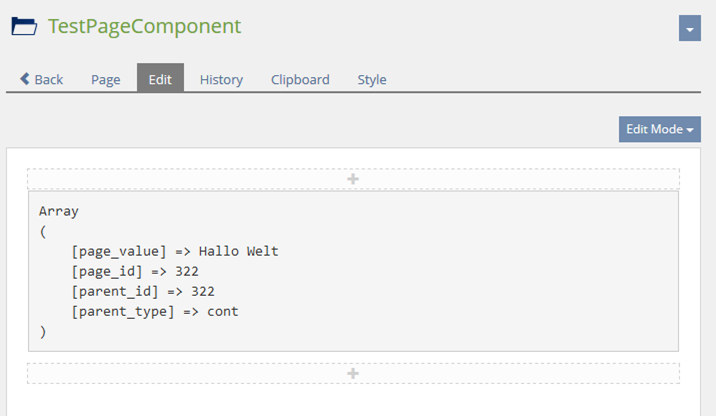The image size is (716, 416).
Task: Click the plus icon above the Array block
Action: [x=352, y=179]
